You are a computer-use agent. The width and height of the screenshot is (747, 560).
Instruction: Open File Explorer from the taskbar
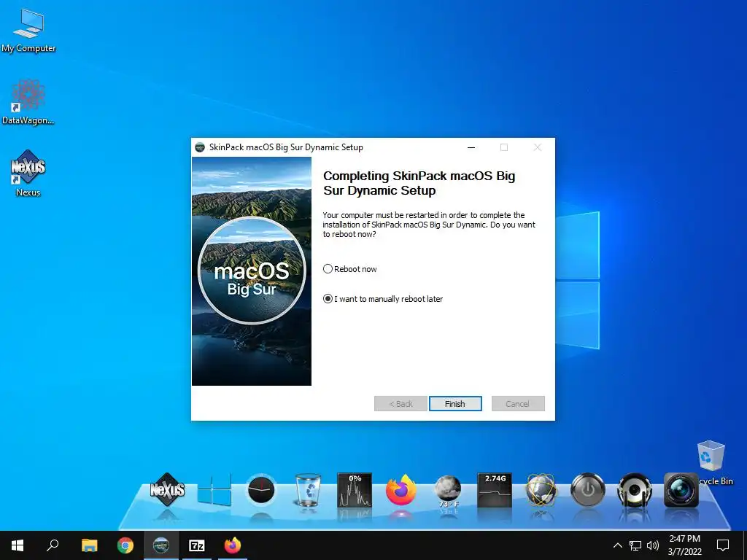(x=89, y=545)
